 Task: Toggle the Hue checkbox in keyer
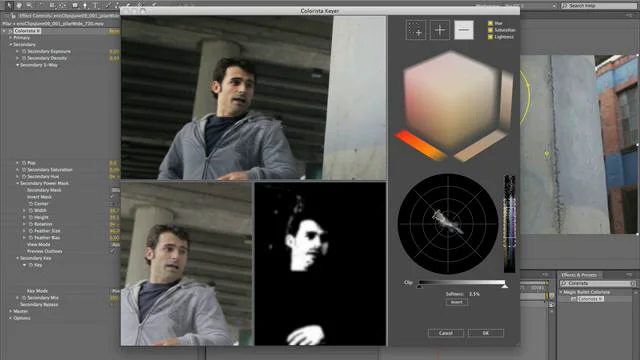490,23
